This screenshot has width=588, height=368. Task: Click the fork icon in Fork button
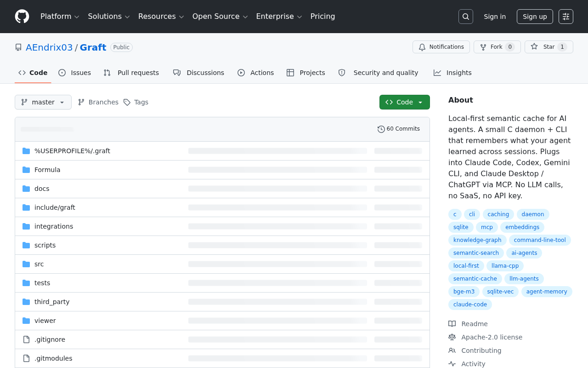(x=483, y=47)
